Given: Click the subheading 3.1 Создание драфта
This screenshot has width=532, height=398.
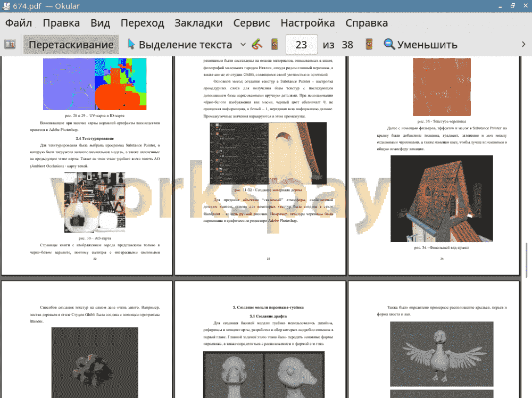Looking at the screenshot, I should click(268, 316).
